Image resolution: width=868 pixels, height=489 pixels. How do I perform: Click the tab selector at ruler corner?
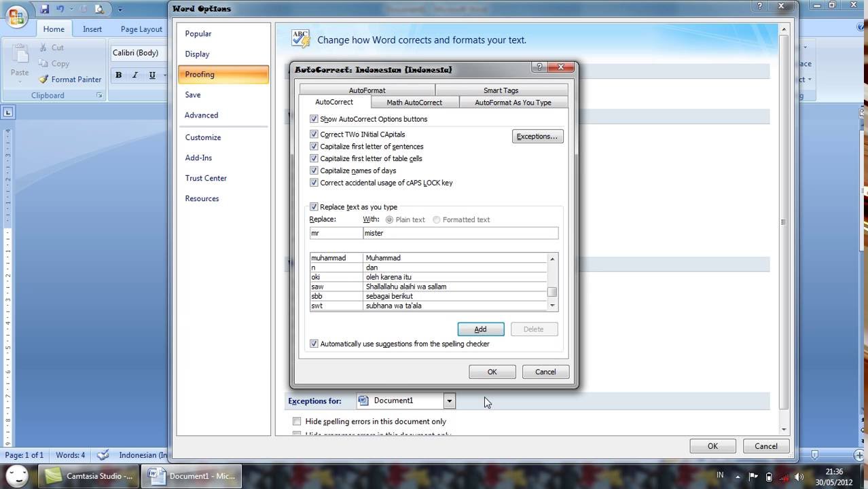click(x=7, y=113)
